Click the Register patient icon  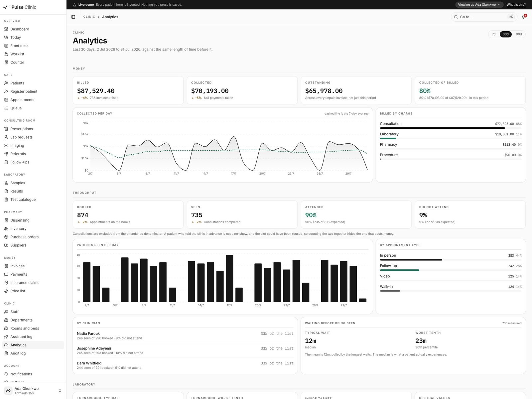[x=6, y=91]
